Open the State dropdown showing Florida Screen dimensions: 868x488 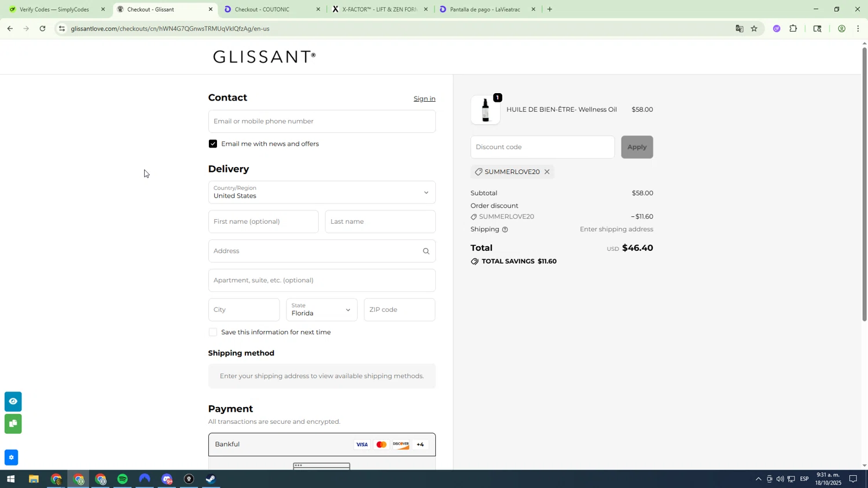[x=322, y=310]
